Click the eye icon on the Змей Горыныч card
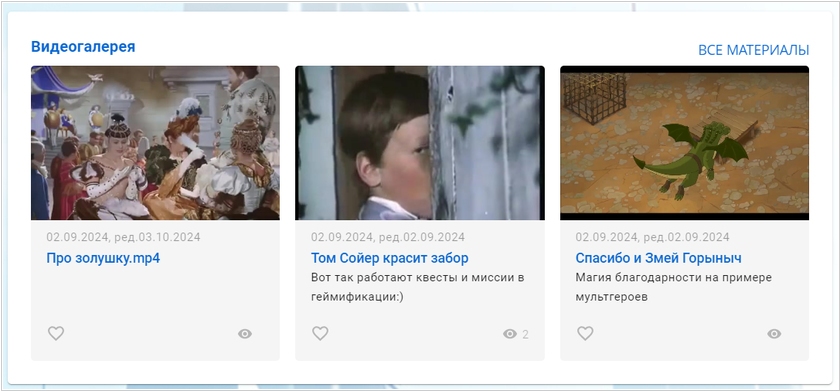This screenshot has height=391, width=840. coord(774,334)
